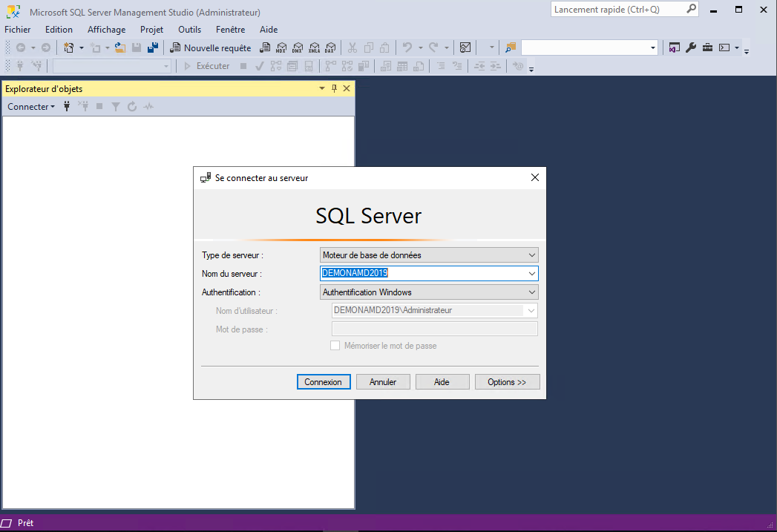Check Mémoriser le mot de passe box
This screenshot has height=532, width=777.
coord(335,346)
